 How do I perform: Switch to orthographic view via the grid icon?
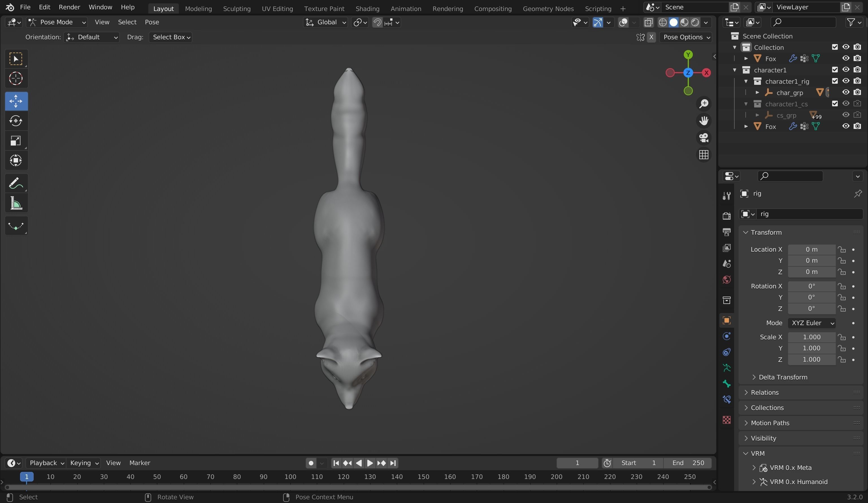click(x=704, y=154)
